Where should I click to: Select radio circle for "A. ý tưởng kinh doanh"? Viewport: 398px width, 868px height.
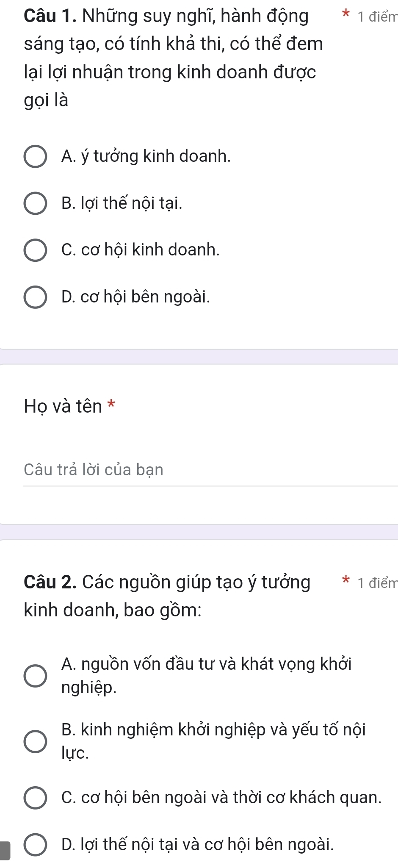click(x=35, y=157)
